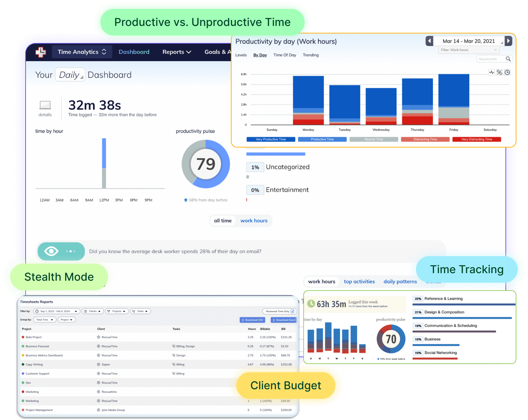
Task: Go to previous week arrow
Action: pyautogui.click(x=429, y=41)
